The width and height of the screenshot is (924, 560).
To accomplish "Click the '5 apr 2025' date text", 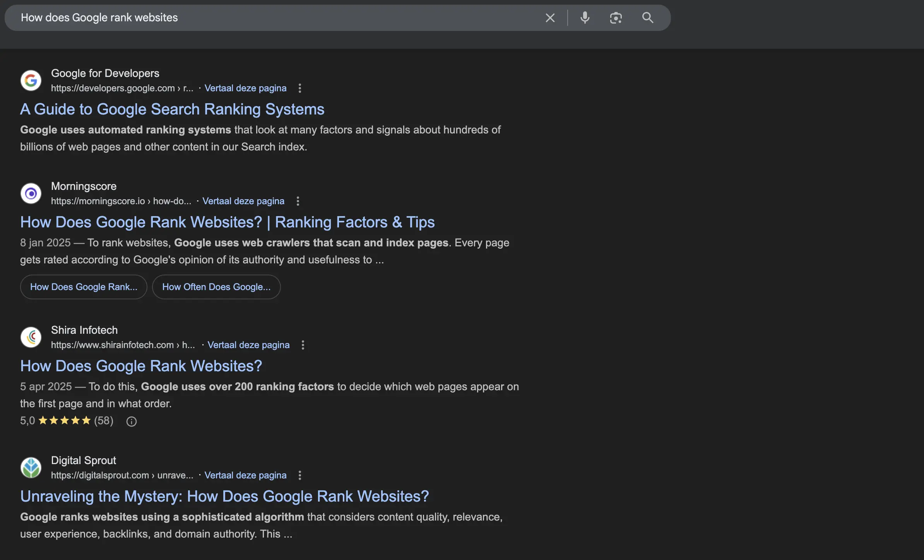I will [x=46, y=387].
